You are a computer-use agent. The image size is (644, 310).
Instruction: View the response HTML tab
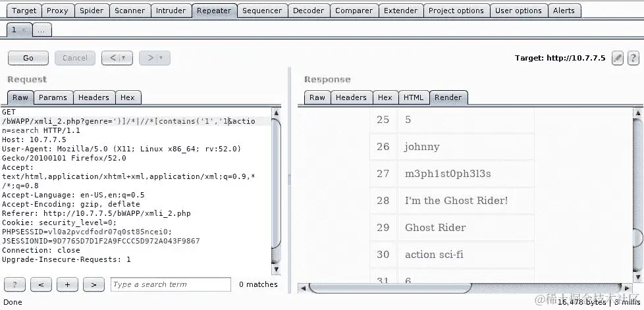click(x=413, y=97)
